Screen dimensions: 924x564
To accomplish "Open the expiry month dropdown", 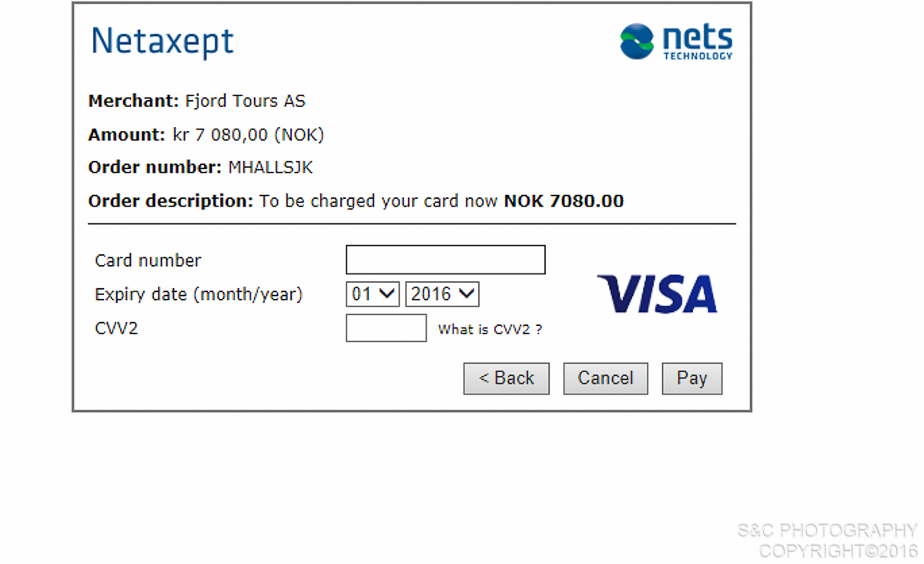I will pos(373,294).
